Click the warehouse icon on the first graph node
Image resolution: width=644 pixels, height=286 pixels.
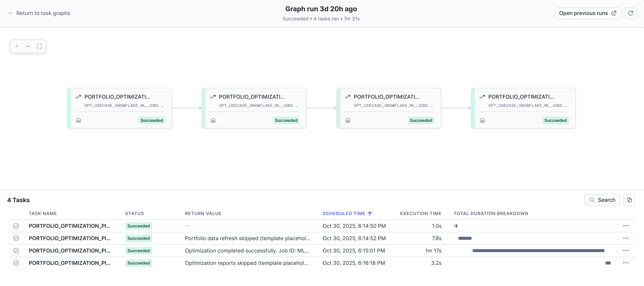(78, 121)
